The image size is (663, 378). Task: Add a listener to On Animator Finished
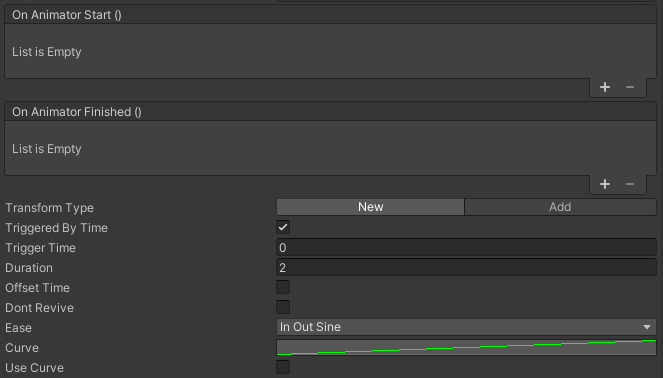[605, 184]
